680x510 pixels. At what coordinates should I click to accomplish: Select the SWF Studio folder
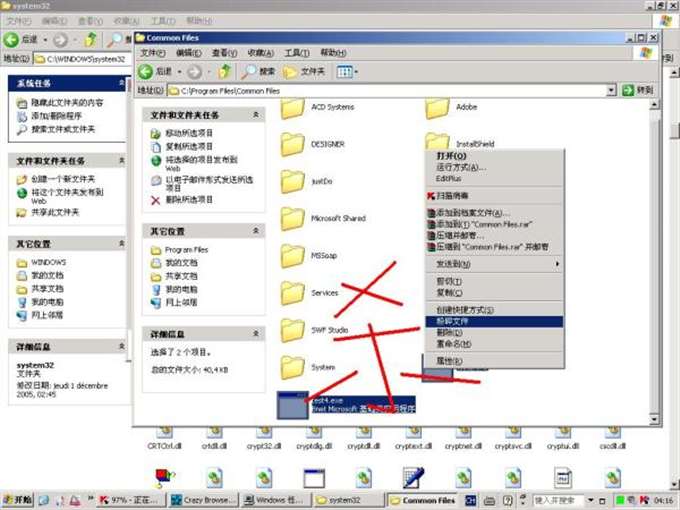[314, 330]
